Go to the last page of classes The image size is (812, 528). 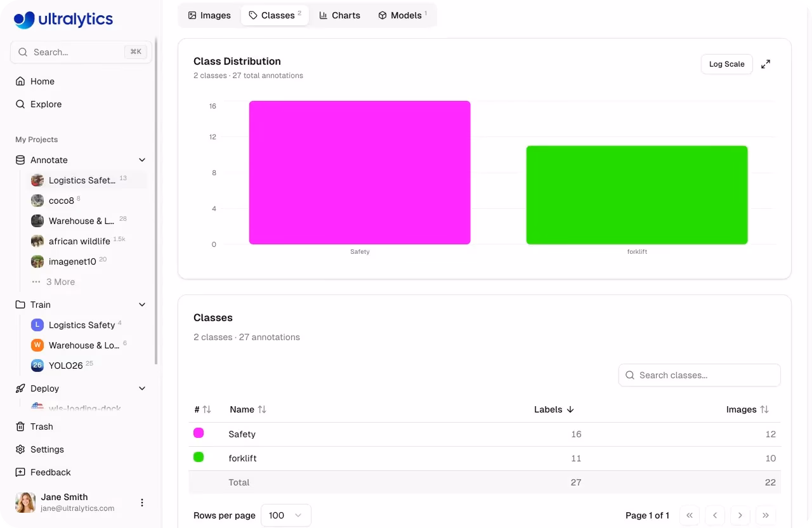click(x=766, y=515)
